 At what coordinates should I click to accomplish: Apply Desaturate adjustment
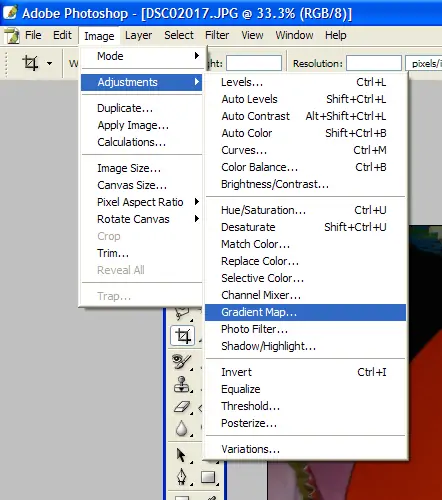(305, 227)
